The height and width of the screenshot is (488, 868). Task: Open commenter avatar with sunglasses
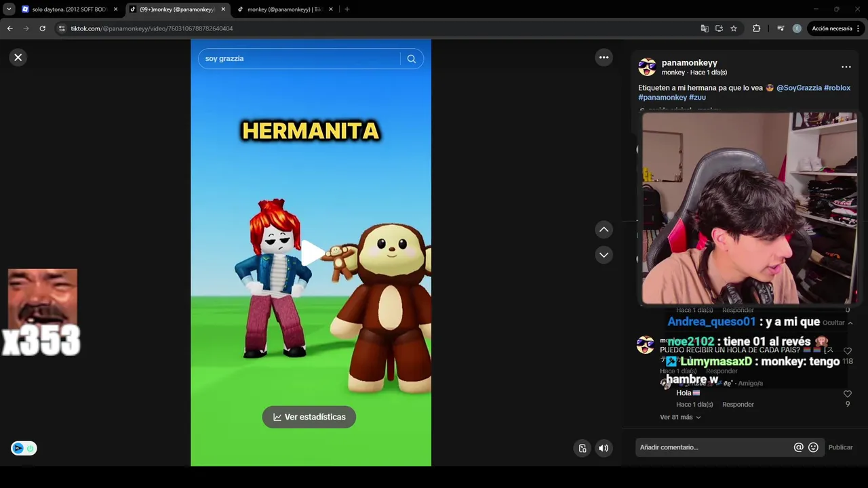pyautogui.click(x=645, y=345)
